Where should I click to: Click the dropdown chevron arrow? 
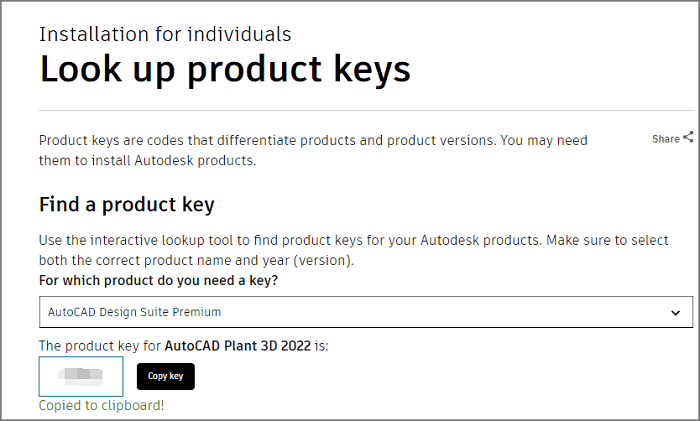point(675,312)
